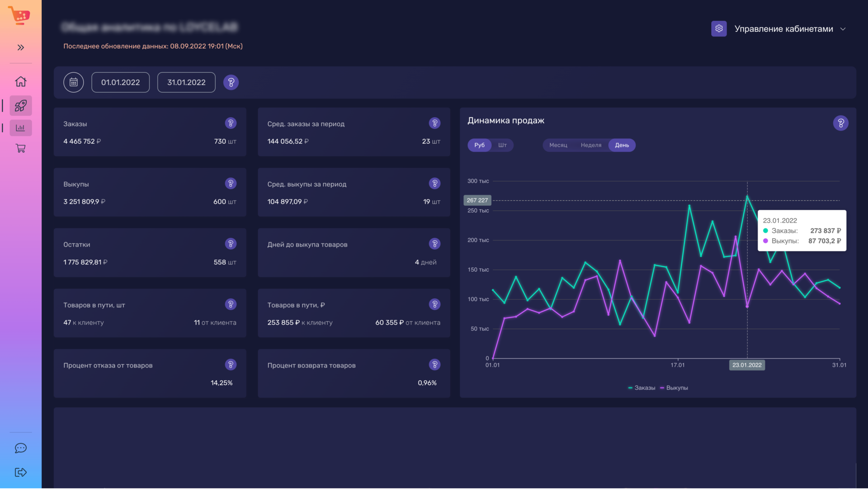Click the shopping cart logo icon
The width and height of the screenshot is (868, 496).
pos(19,15)
